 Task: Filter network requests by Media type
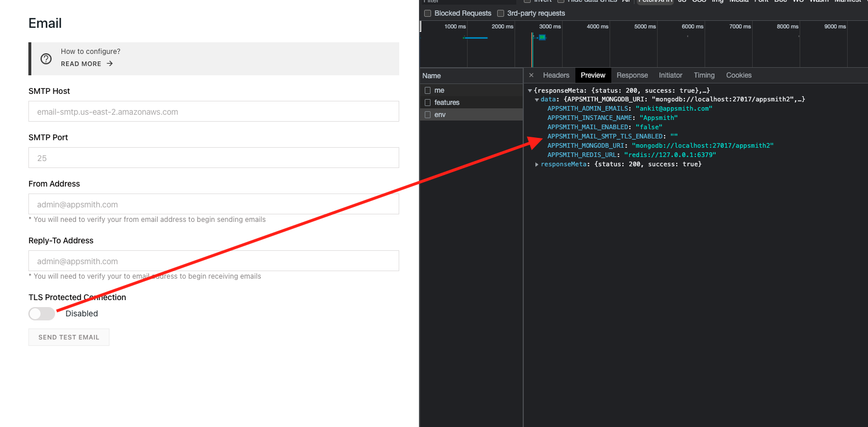point(739,2)
